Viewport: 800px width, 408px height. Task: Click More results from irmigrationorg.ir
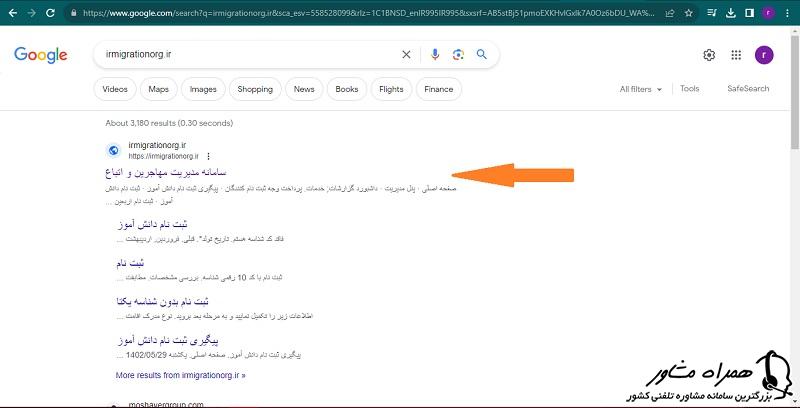181,375
